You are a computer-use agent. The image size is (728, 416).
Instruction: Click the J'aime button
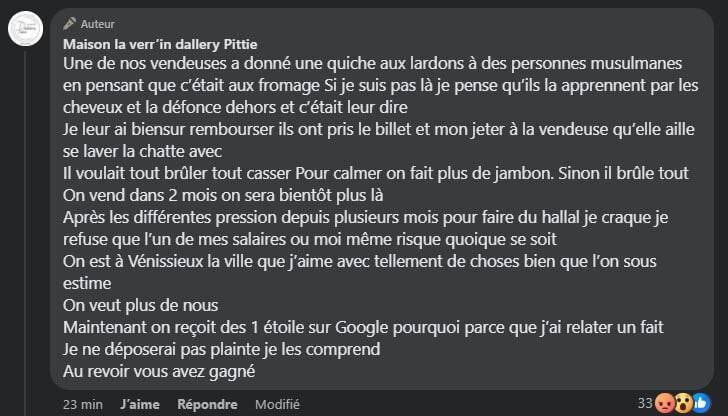139,404
